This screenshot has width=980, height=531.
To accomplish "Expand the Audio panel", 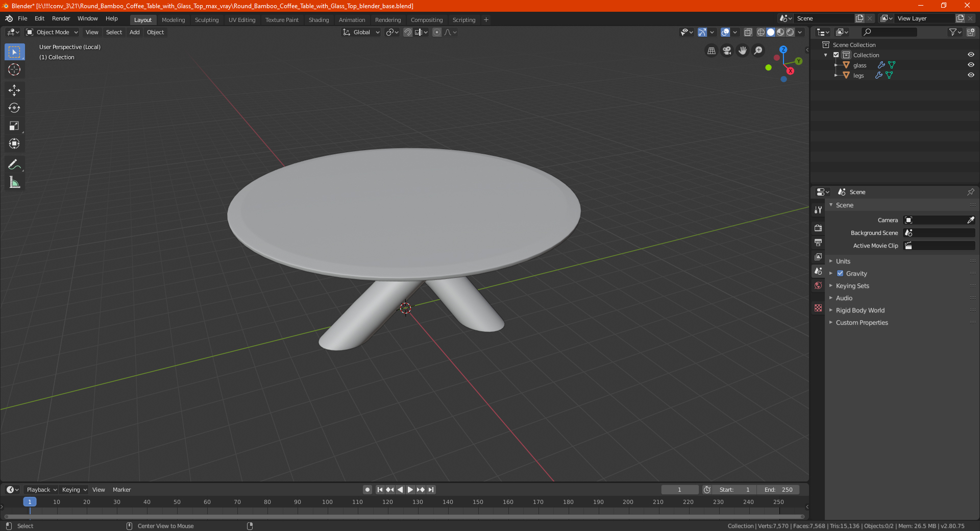I will (844, 298).
